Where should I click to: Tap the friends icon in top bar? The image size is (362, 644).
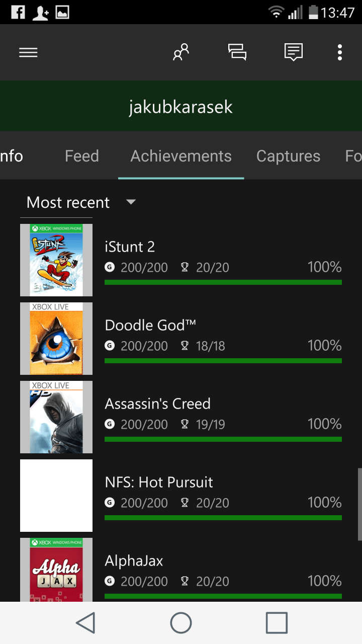pyautogui.click(x=180, y=52)
